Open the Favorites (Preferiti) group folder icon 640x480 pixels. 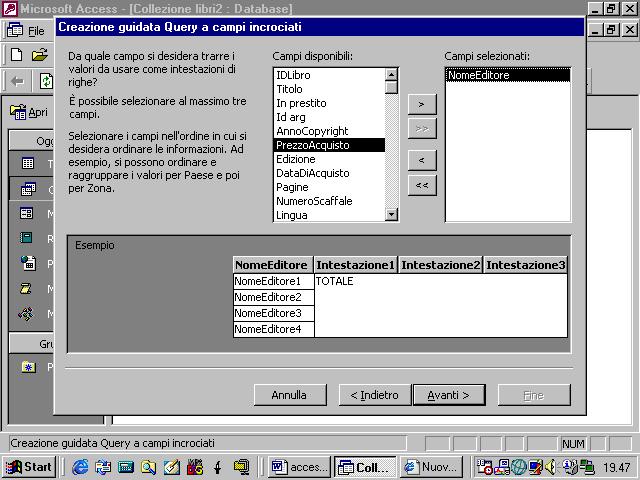click(x=29, y=367)
